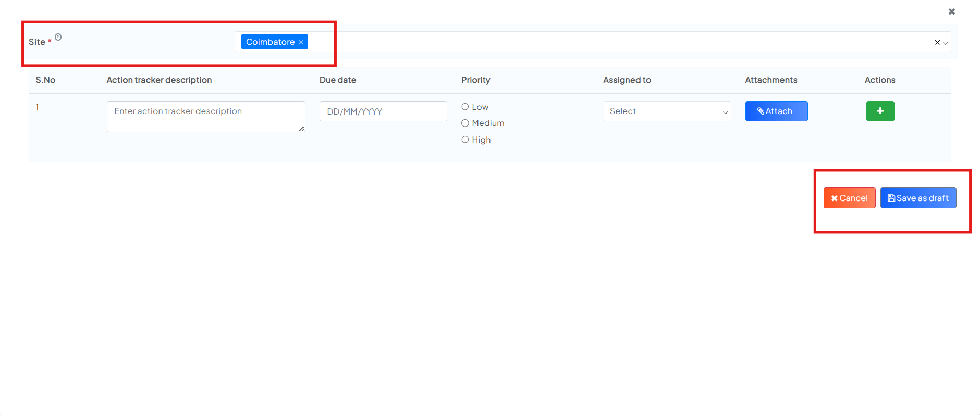Click the Attach paperclip button
Screen dimensions: 980x415
[x=776, y=111]
